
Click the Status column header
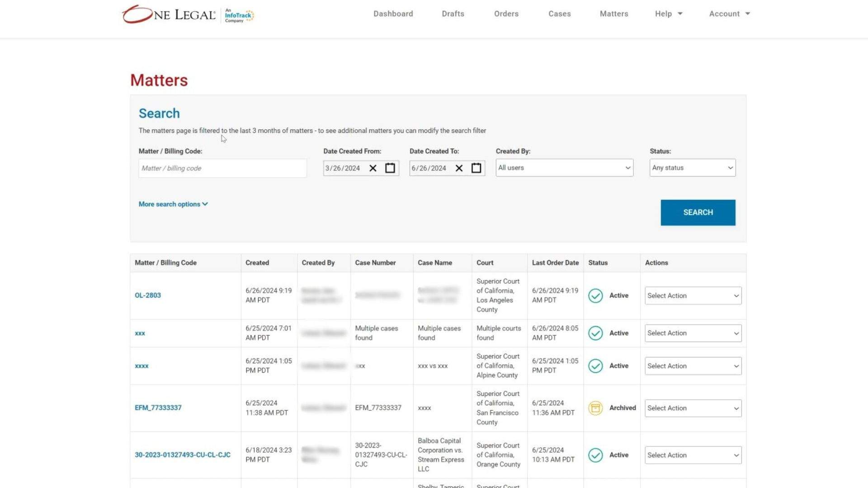click(x=598, y=263)
